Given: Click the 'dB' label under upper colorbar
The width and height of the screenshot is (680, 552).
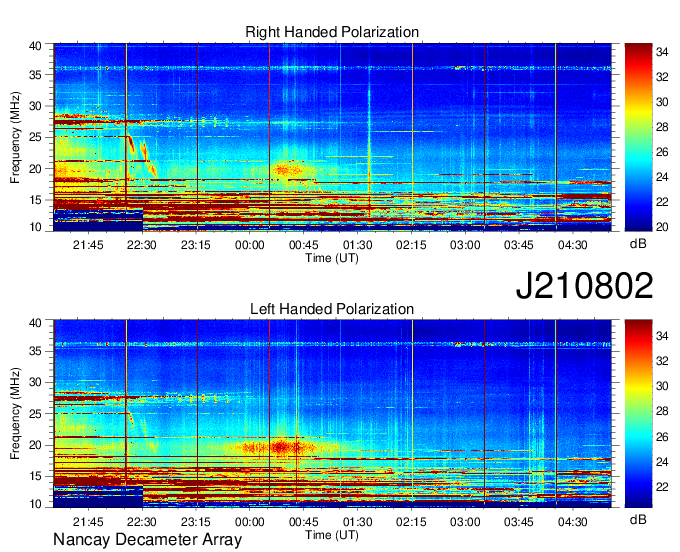Looking at the screenshot, I should point(638,244).
